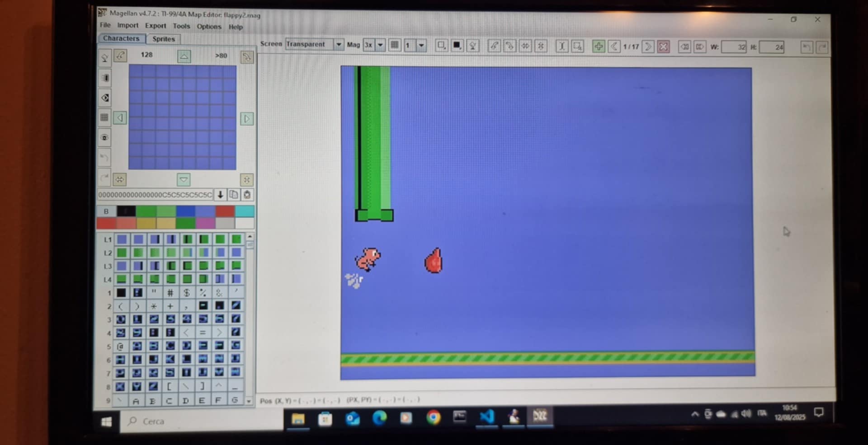Open the Mag 3x magnification dropdown
868x445 pixels.
[x=374, y=45]
